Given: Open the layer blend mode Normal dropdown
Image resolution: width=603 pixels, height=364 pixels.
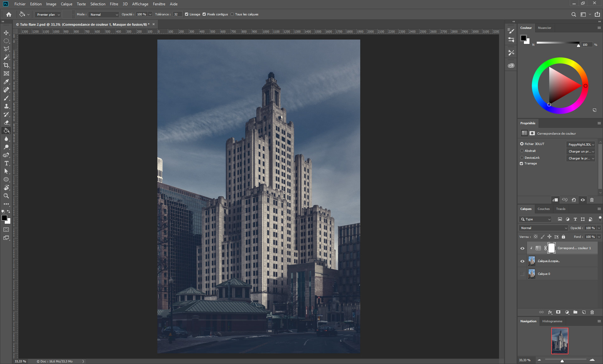Looking at the screenshot, I should [544, 228].
